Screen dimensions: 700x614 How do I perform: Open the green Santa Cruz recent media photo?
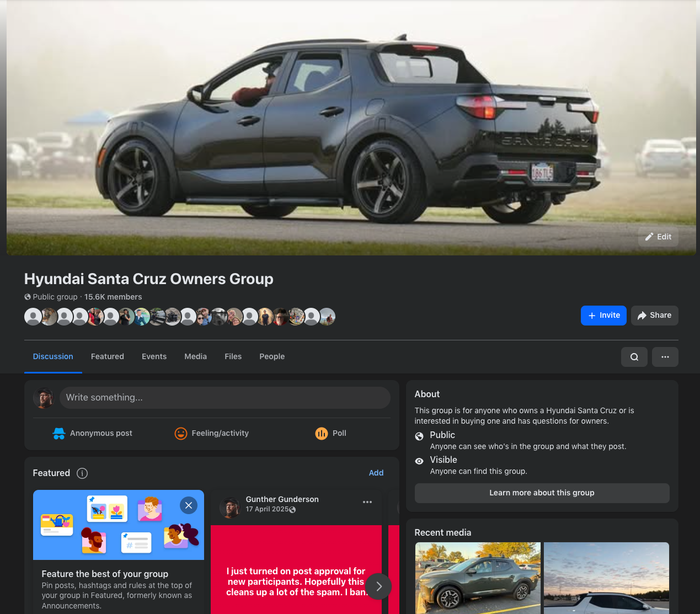478,578
